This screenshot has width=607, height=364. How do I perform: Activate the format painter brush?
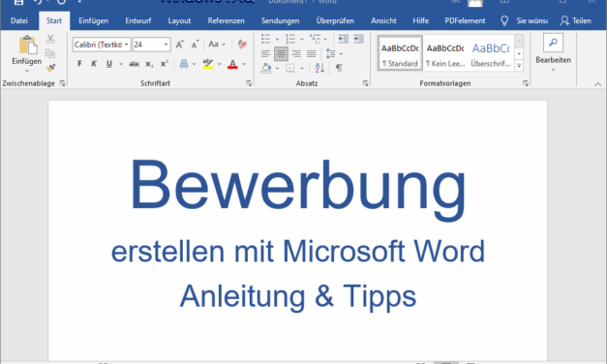50,68
